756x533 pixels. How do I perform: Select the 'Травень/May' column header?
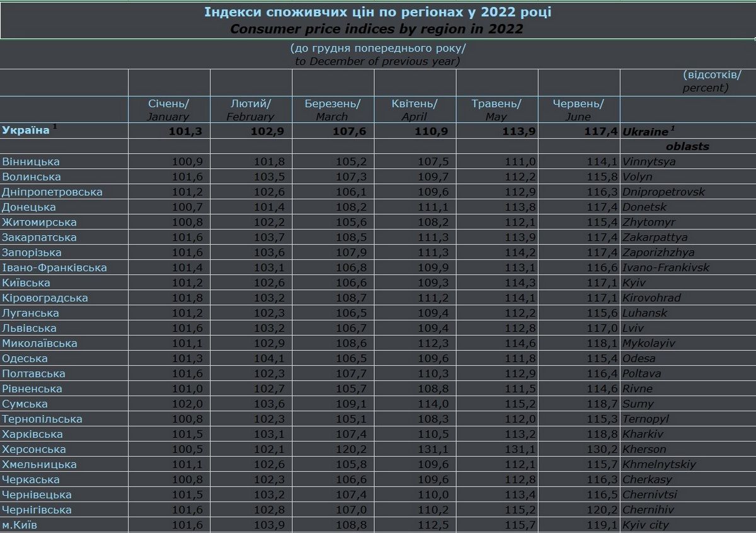[x=496, y=110]
